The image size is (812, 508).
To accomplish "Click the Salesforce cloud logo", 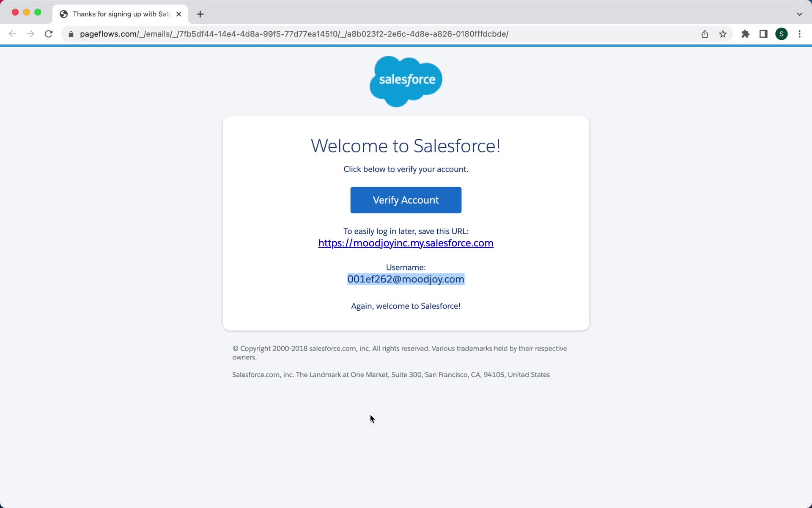I will click(406, 81).
